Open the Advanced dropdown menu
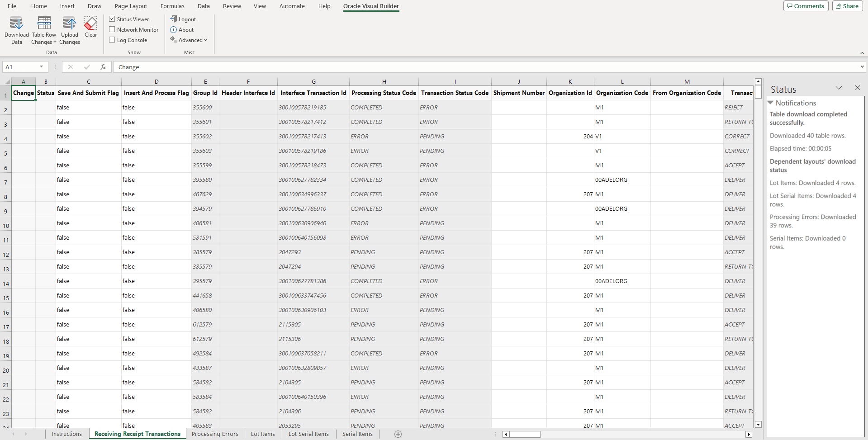Screen dimensions: 868x440 click(189, 40)
